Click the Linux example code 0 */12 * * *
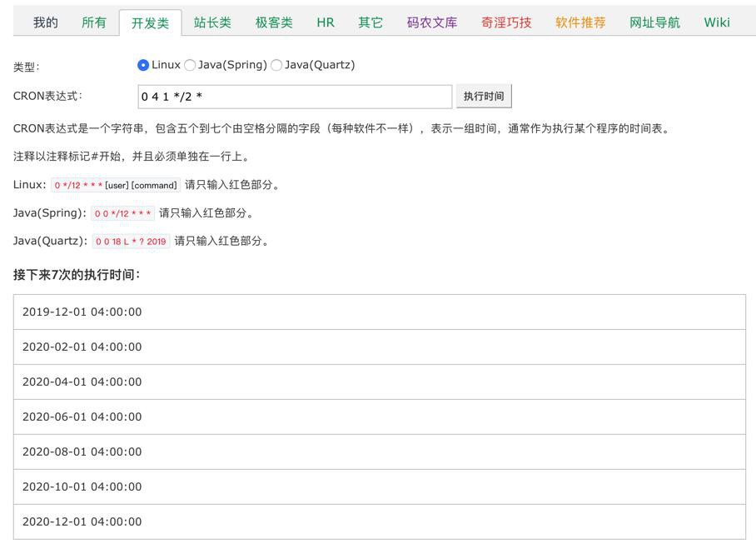The width and height of the screenshot is (756, 549). click(79, 185)
